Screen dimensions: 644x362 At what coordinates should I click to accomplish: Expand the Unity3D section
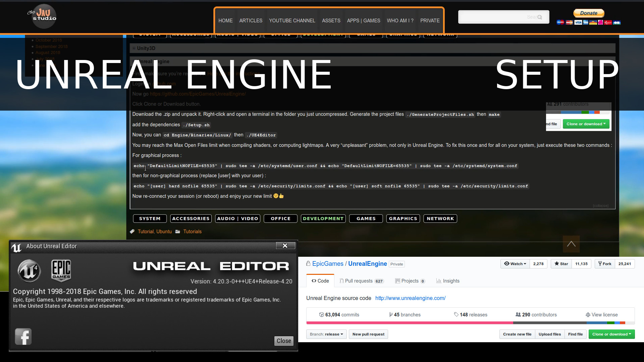372,48
